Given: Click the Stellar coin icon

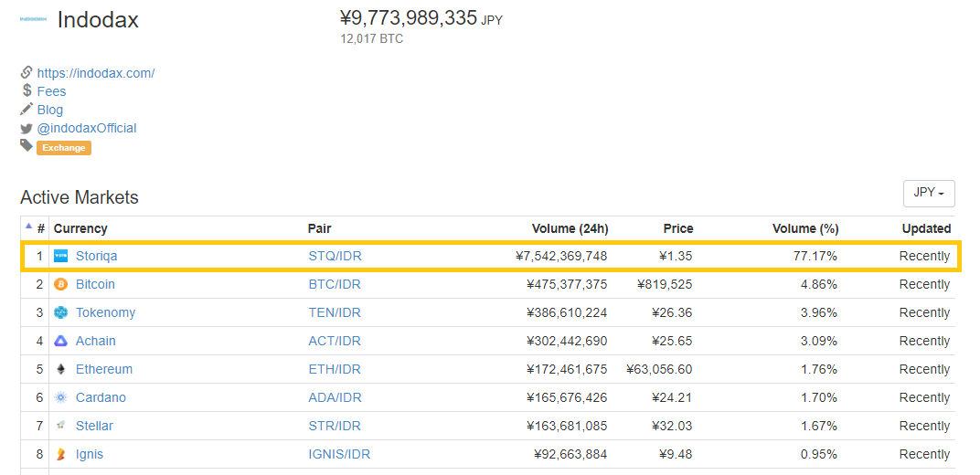Looking at the screenshot, I should (61, 426).
